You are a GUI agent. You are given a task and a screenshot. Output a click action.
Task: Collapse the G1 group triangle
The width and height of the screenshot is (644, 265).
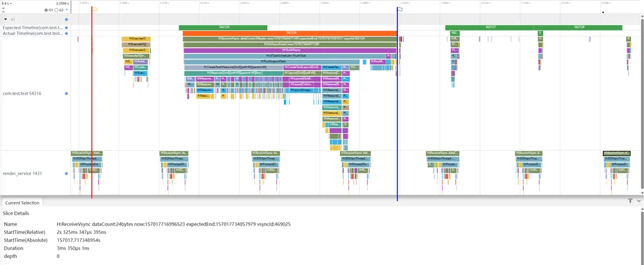[x=5, y=19]
